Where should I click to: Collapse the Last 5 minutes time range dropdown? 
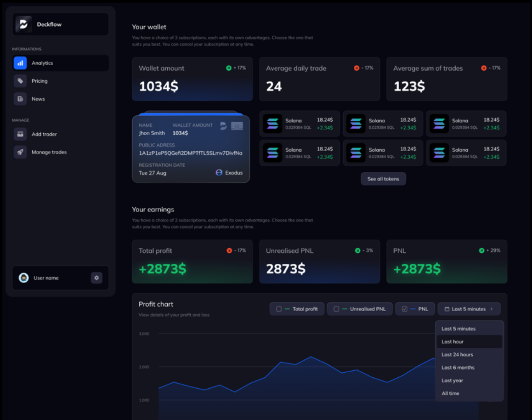point(469,309)
